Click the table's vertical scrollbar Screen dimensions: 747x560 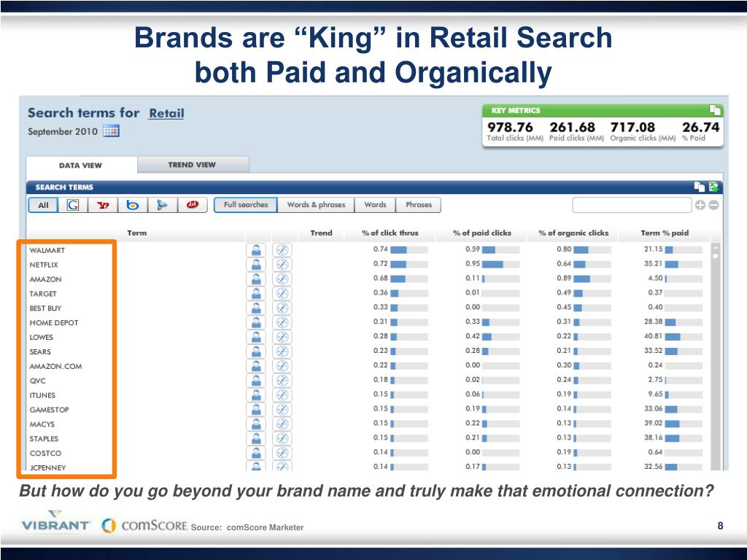coord(715,356)
